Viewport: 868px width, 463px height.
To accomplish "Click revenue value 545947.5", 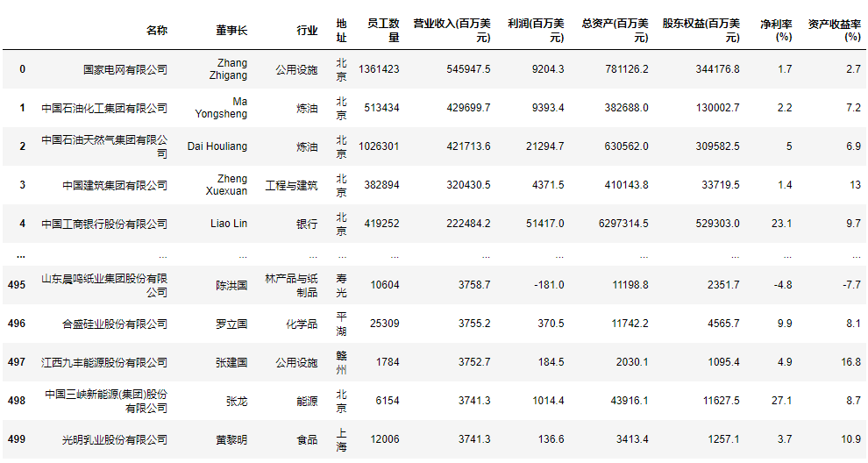I will pos(468,69).
